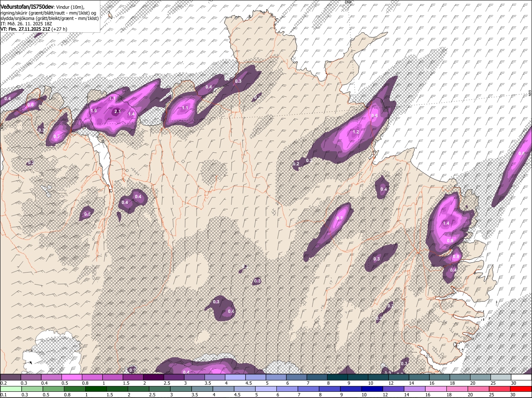Click the "Veðurstofan/IS750dev" title text
This screenshot has height=398, width=532.
(x=27, y=7)
